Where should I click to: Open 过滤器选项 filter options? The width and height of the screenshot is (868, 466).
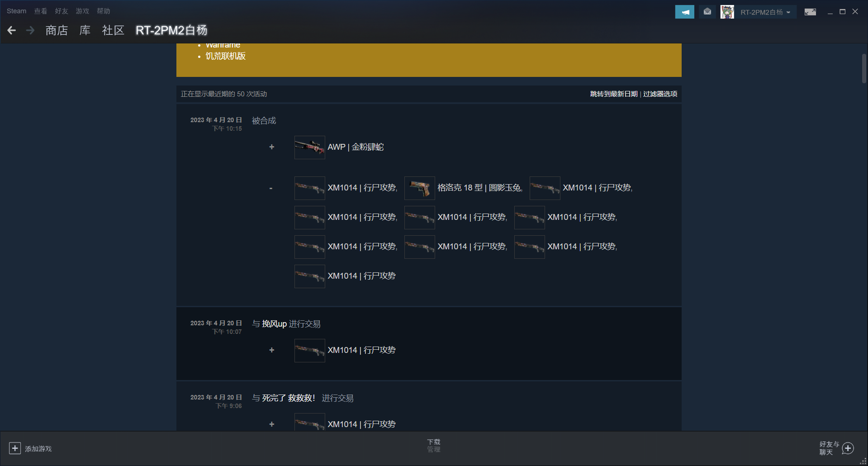pyautogui.click(x=660, y=94)
